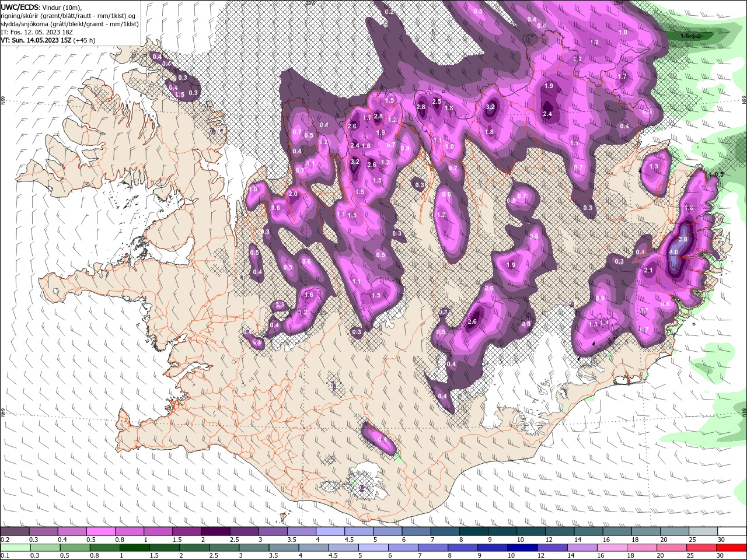Screen dimensions: 747x560
Task: Click the 4.0 snowfall value on the map
Action: 673,252
